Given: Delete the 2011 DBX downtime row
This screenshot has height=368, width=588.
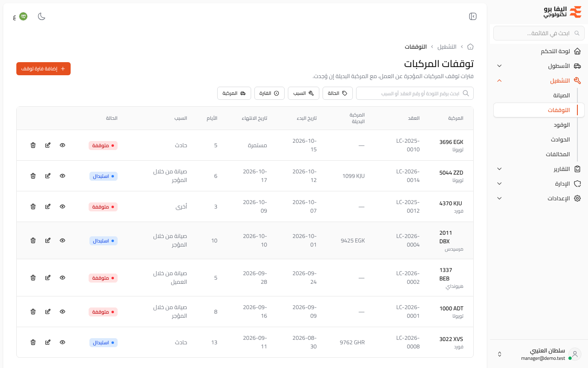Looking at the screenshot, I should pyautogui.click(x=33, y=240).
